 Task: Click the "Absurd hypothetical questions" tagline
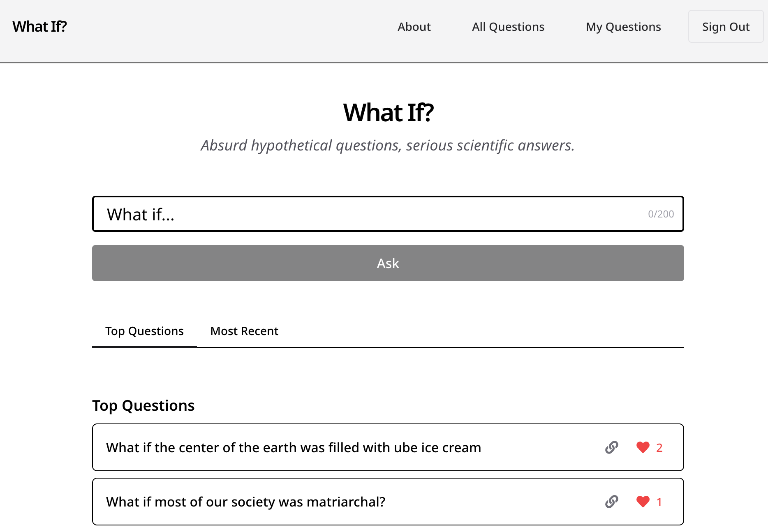pos(388,146)
